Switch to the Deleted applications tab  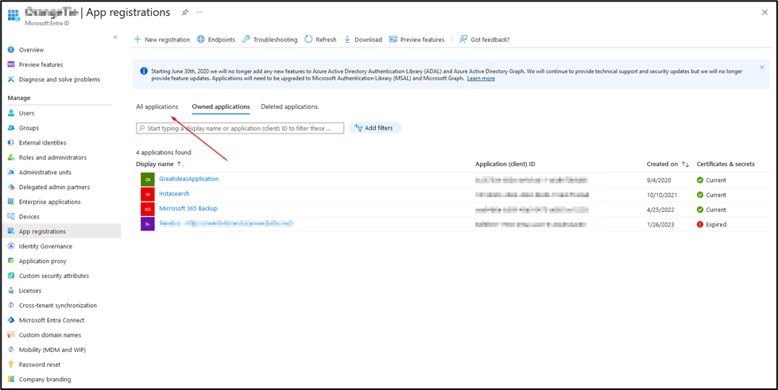(289, 107)
